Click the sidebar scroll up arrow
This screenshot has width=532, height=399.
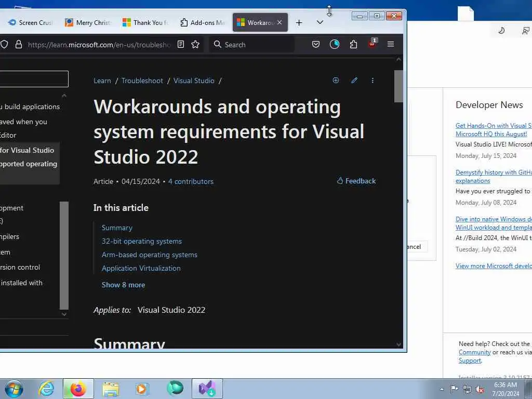(x=64, y=96)
